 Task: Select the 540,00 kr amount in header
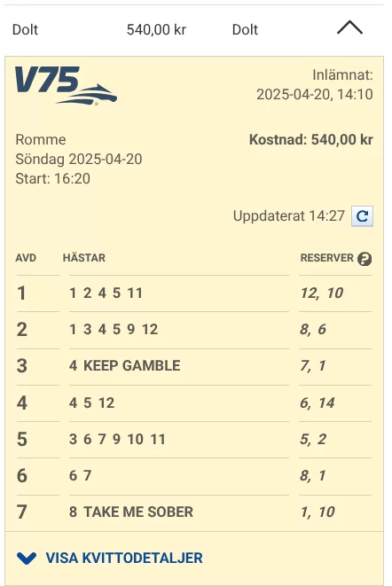tap(156, 29)
